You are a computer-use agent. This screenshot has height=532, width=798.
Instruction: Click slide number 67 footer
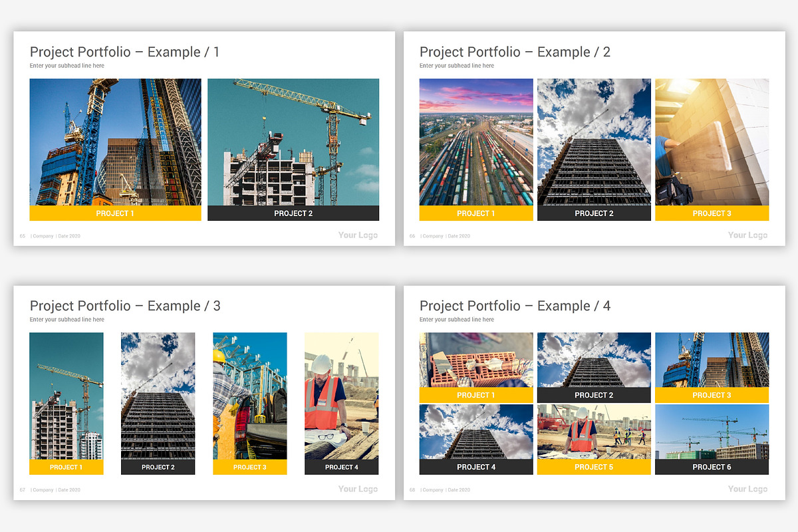pyautogui.click(x=23, y=490)
